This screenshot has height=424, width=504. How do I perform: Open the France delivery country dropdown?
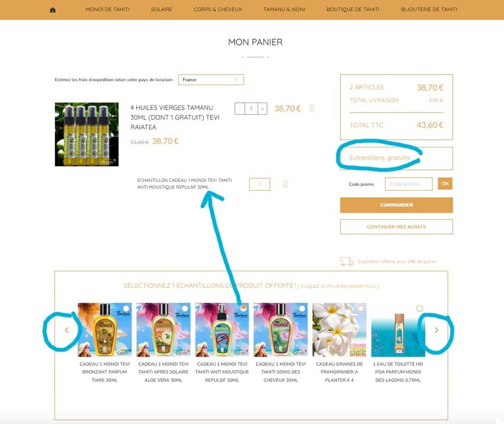tap(211, 80)
